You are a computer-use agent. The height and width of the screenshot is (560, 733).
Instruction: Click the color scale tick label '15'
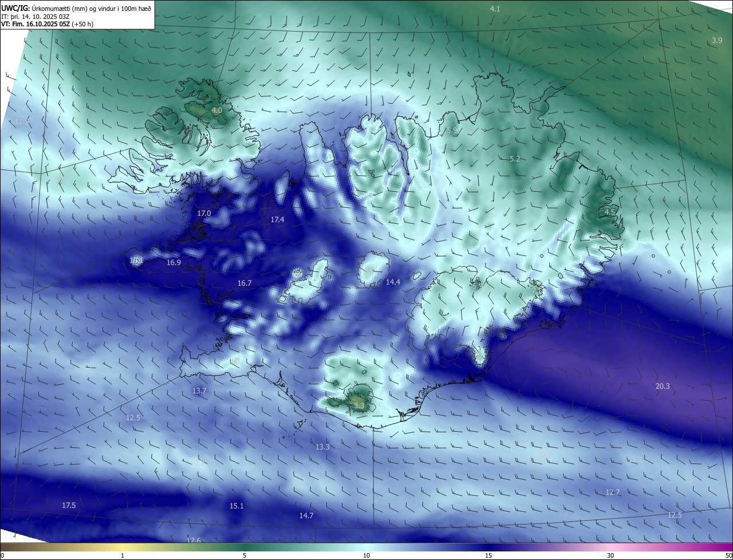(x=488, y=555)
